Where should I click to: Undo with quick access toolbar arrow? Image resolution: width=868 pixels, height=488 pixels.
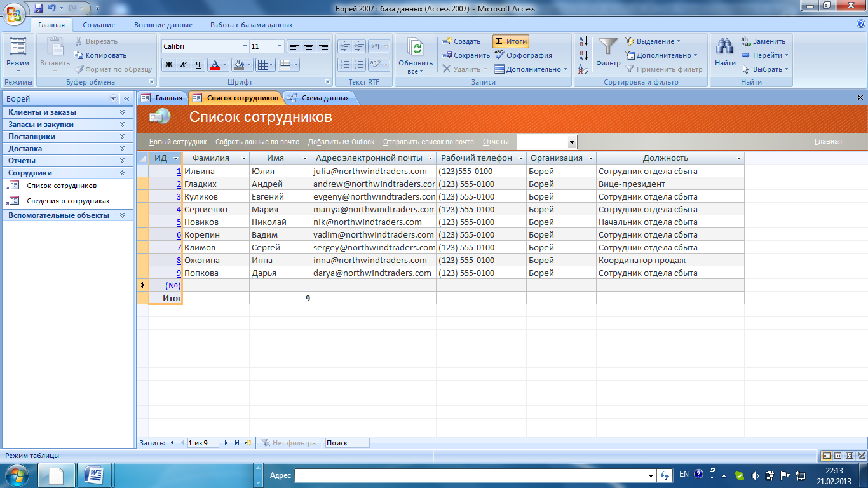click(52, 9)
